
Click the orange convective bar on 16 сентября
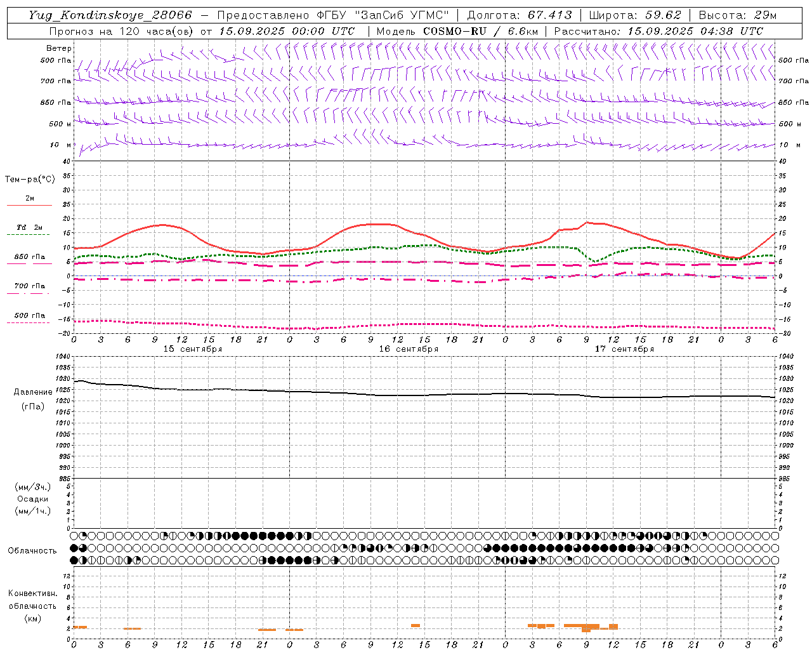[416, 626]
